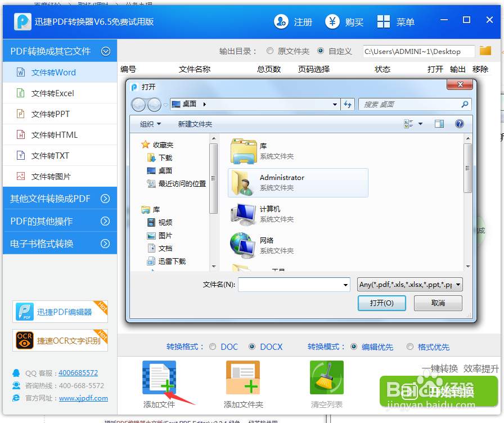504x423 pixels.
Task: Click the 清空列表 broom icon
Action: [x=327, y=377]
